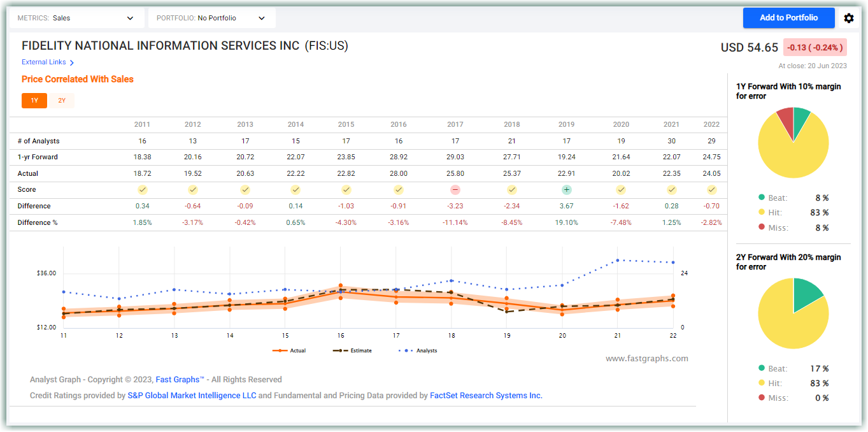The width and height of the screenshot is (868, 432).
Task: Click the 2017 Difference % value -11.14%
Action: click(455, 223)
